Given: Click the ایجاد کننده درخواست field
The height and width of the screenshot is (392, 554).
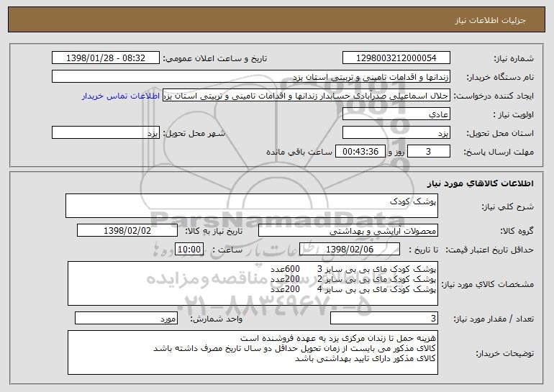Looking at the screenshot, I should [306, 96].
